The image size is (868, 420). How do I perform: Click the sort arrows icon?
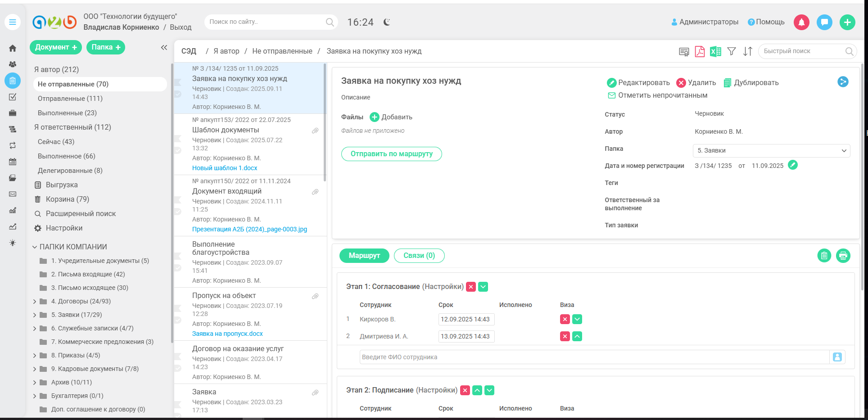(x=747, y=51)
